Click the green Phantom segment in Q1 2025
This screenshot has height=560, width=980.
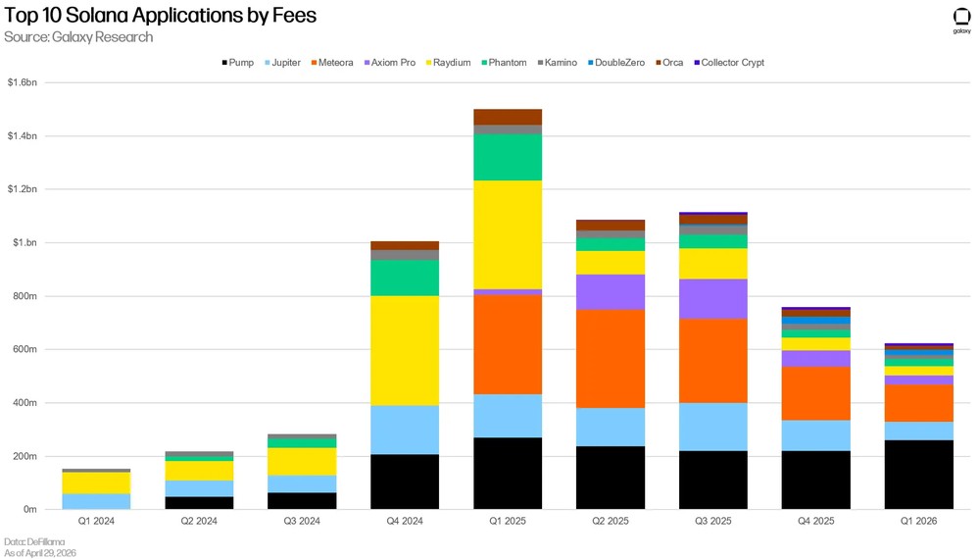508,157
